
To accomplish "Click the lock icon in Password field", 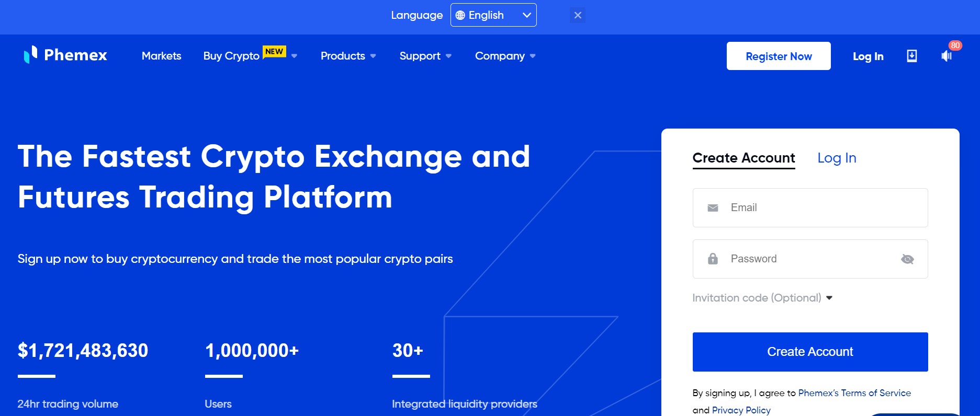I will pos(713,259).
